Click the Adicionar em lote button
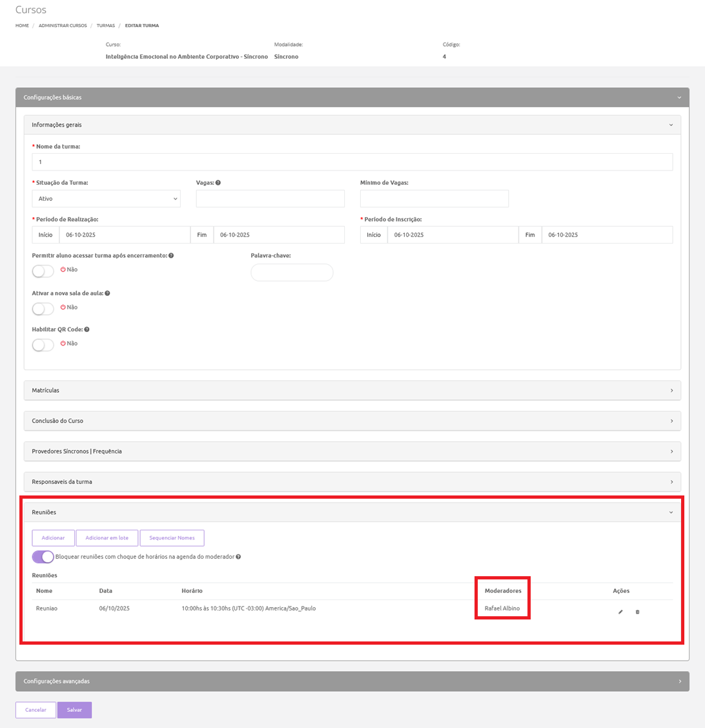 107,538
